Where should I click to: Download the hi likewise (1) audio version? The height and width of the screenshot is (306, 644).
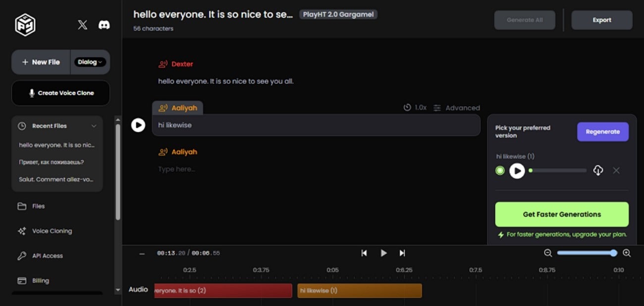[x=598, y=171]
